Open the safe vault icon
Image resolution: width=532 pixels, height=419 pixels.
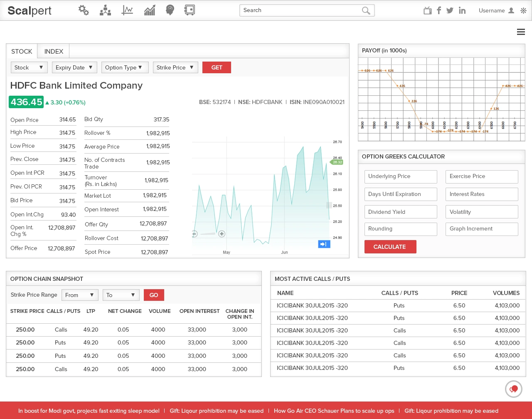pyautogui.click(x=190, y=10)
